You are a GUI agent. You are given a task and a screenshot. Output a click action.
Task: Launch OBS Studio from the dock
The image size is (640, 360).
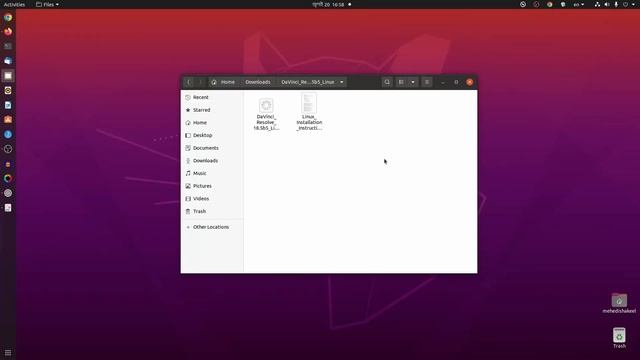pyautogui.click(x=8, y=149)
